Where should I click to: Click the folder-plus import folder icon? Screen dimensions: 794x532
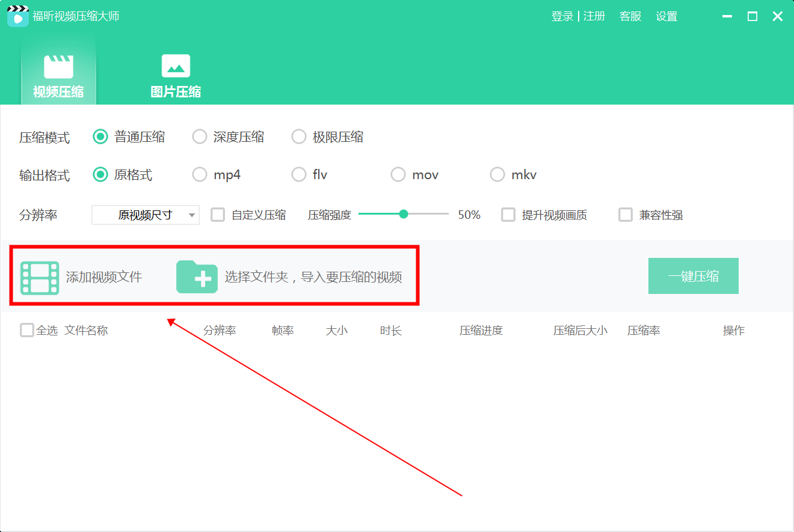(197, 277)
